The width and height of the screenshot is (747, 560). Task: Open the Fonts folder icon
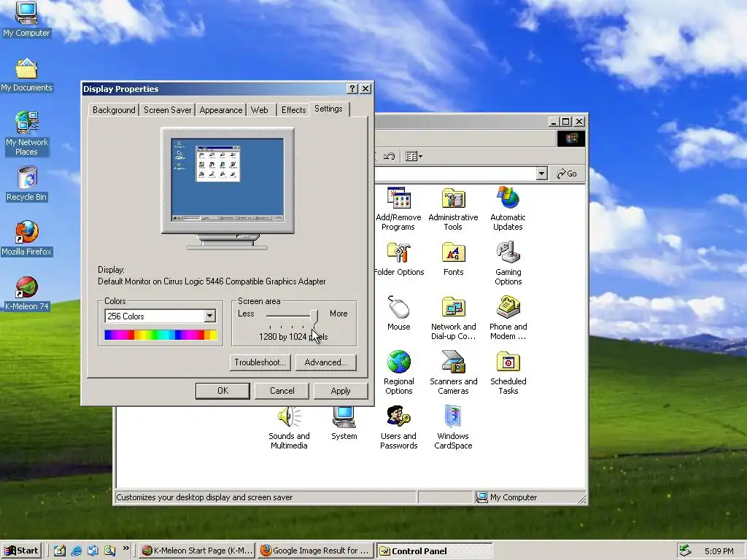453,260
